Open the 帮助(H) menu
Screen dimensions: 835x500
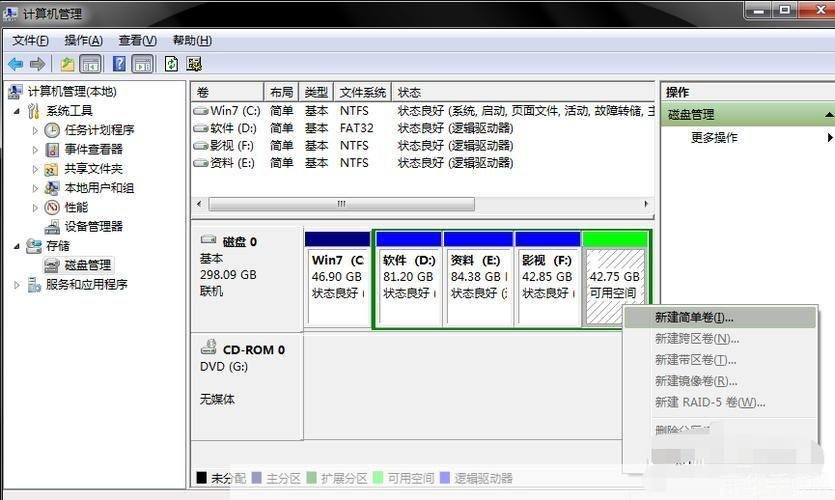pyautogui.click(x=192, y=40)
